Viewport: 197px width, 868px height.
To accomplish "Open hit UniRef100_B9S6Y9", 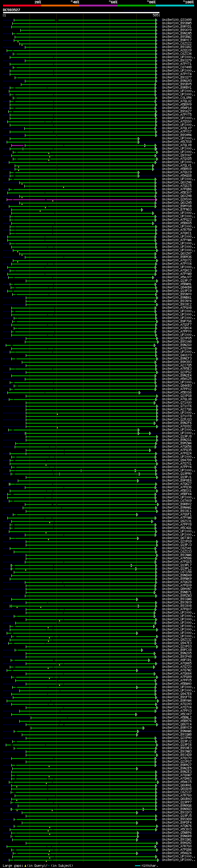I will pyautogui.click(x=177, y=30).
